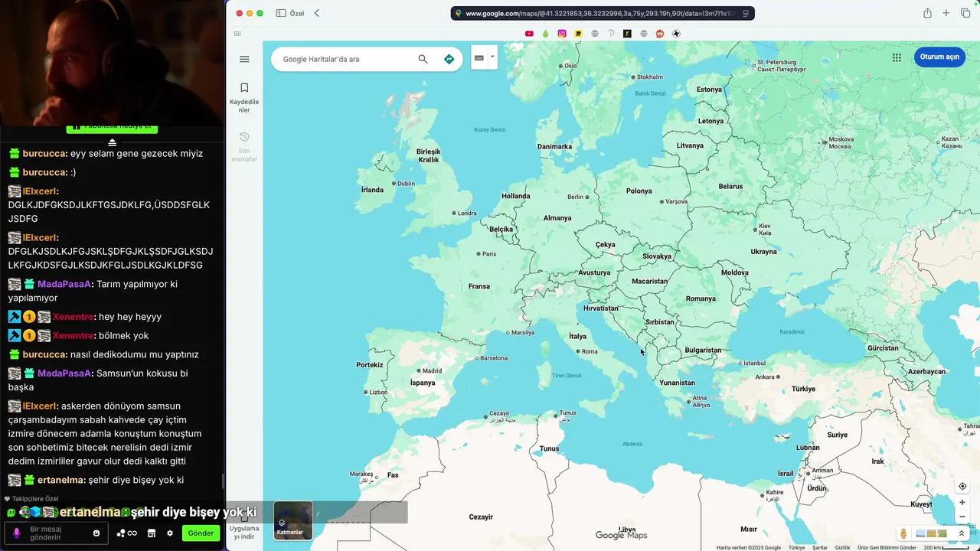Click the purple microphone icon in chat
Image resolution: width=980 pixels, height=551 pixels.
coord(16,533)
